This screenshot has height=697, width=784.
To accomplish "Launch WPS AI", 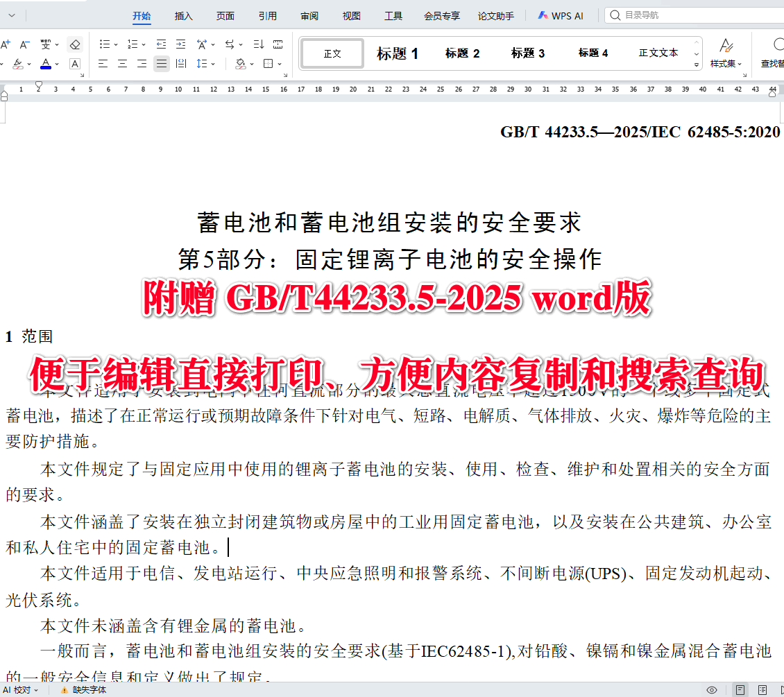I will pyautogui.click(x=561, y=16).
